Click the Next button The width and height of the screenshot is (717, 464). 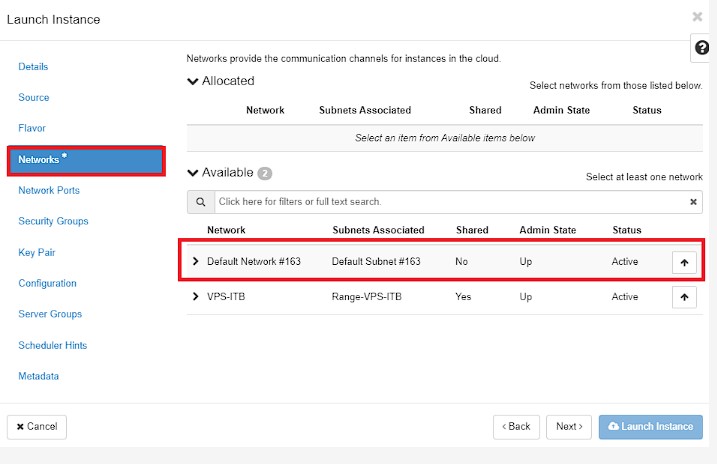coord(569,427)
